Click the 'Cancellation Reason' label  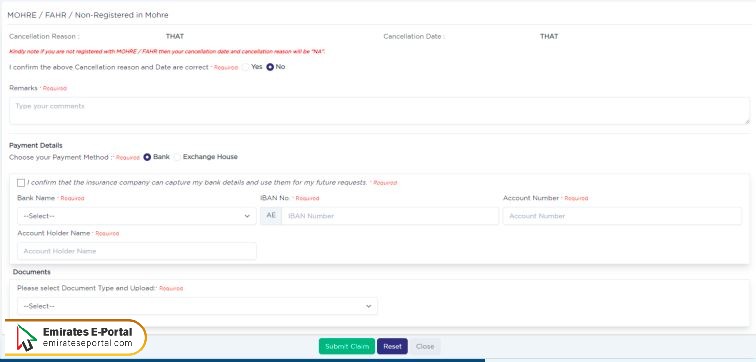pos(44,36)
